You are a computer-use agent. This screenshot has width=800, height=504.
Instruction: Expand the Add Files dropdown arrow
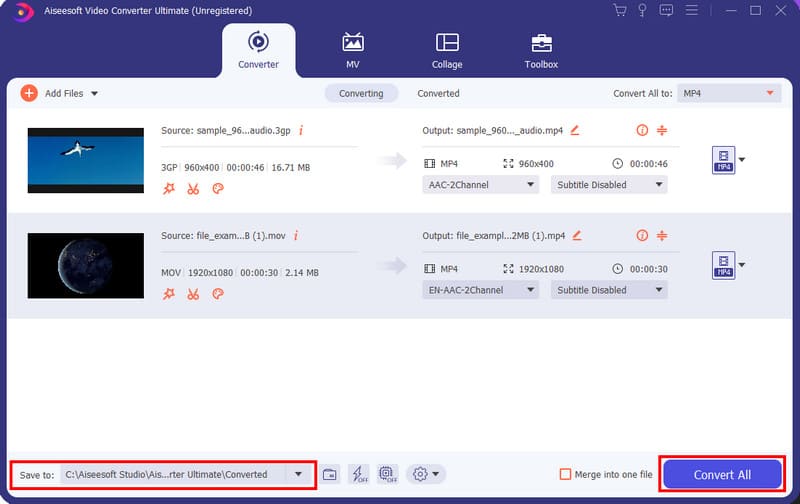(94, 93)
